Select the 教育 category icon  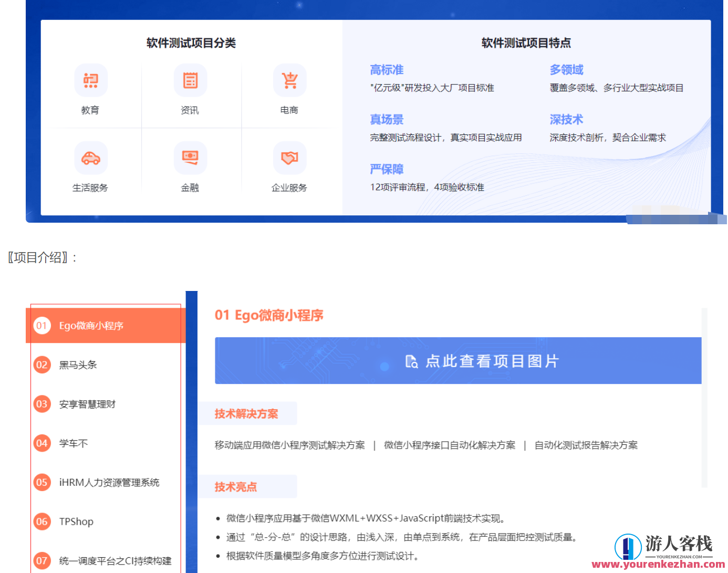(x=91, y=80)
